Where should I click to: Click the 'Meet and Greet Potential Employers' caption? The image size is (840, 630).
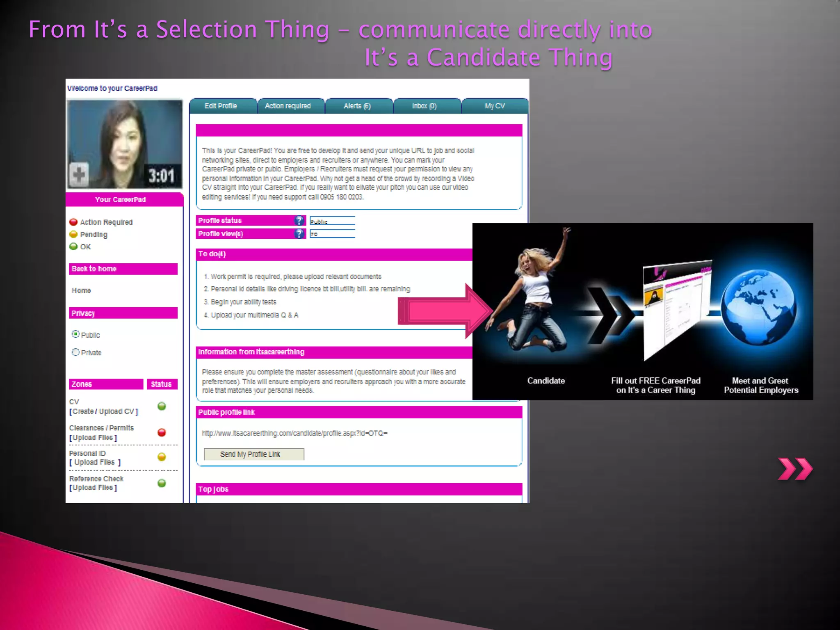point(761,385)
